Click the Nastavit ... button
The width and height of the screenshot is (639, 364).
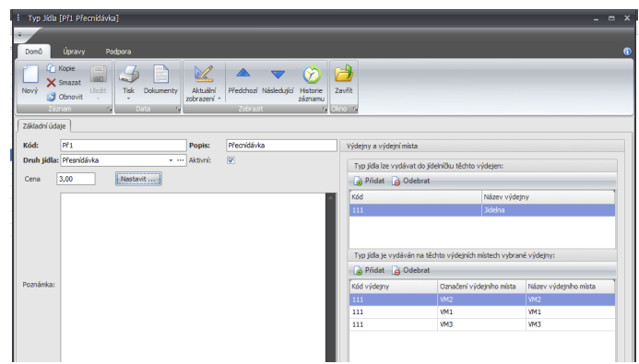(138, 179)
